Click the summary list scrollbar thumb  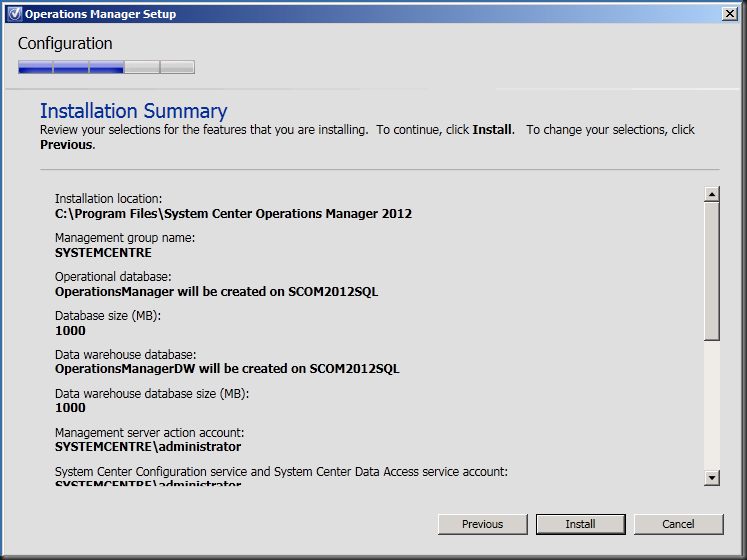712,270
